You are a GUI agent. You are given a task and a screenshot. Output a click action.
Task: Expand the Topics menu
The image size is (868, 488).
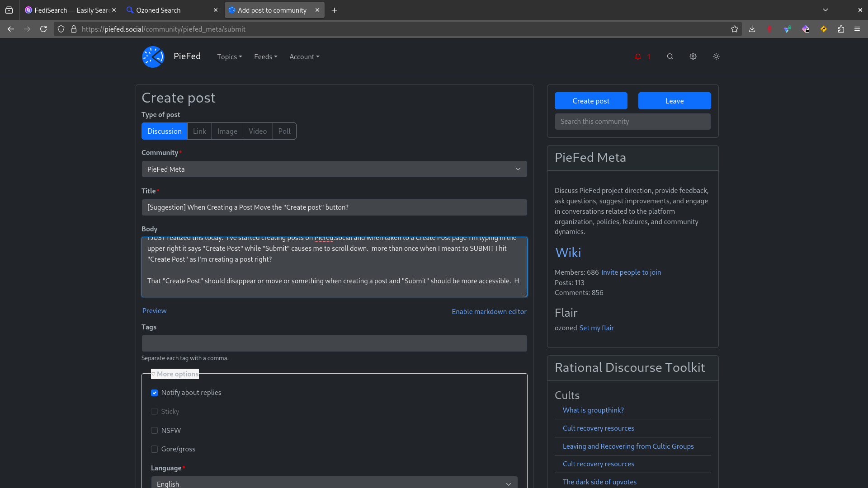(x=230, y=56)
